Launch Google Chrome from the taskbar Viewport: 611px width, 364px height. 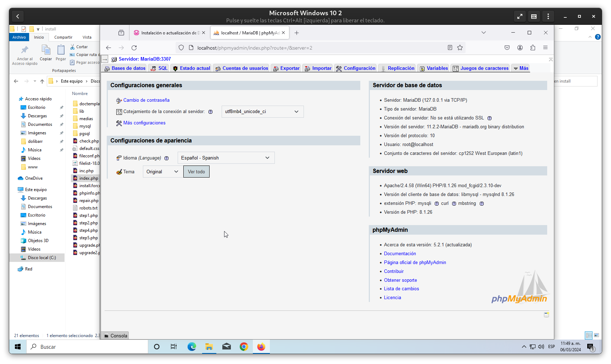244,347
